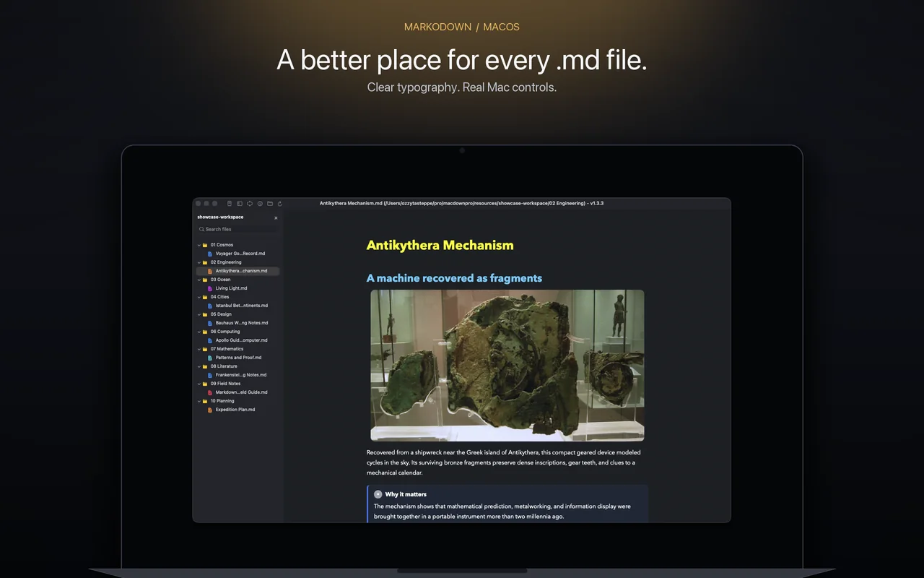Viewport: 924px width, 578px height.
Task: Collapse the 03 Ocean folder chevron
Action: coord(199,280)
